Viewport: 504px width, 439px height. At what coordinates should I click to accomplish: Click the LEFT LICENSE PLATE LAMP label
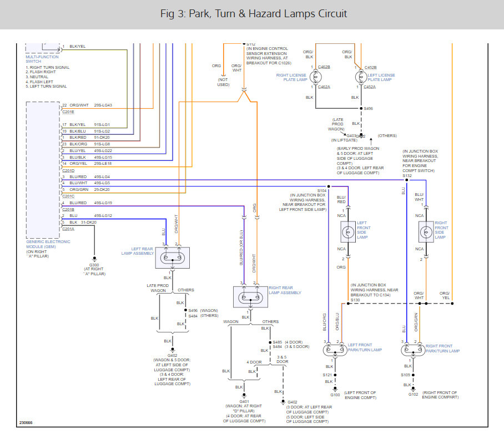[381, 78]
